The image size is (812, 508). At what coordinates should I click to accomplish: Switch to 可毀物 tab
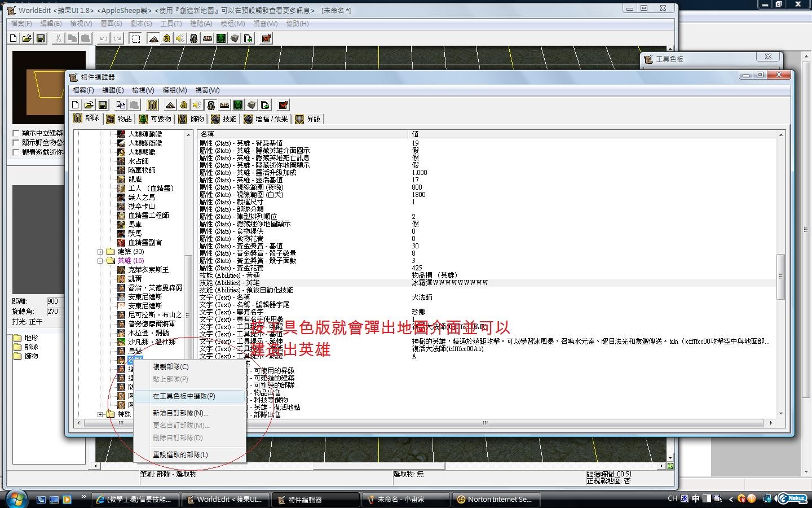(x=155, y=119)
